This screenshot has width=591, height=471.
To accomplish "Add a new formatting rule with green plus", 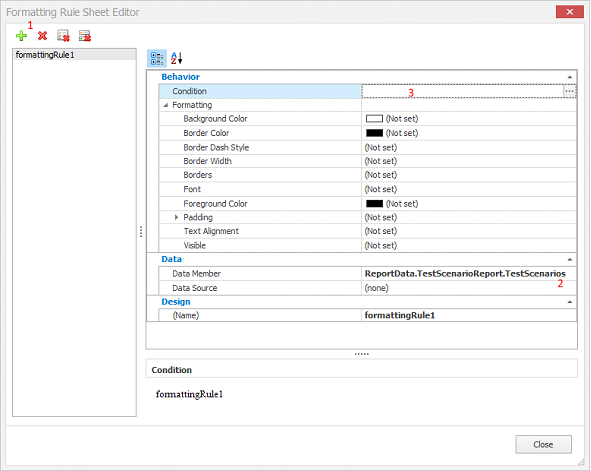I will pos(21,36).
